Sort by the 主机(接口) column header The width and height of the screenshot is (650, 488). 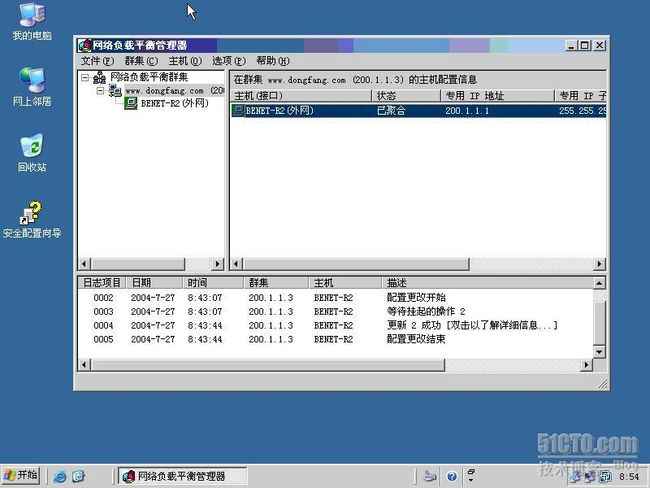point(301,96)
